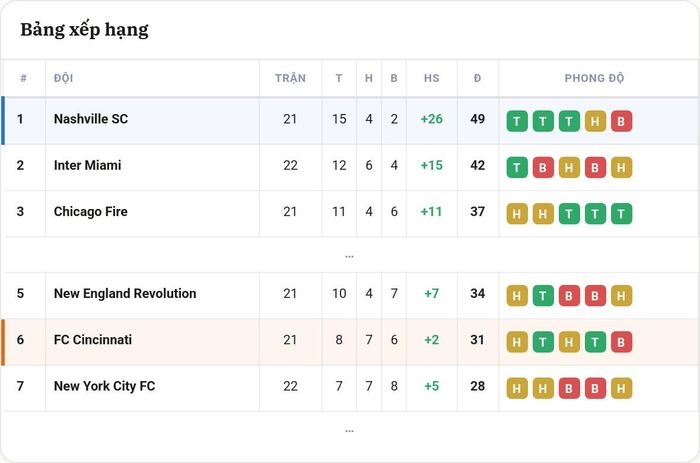Click Inter Miami's first green T form badge
700x463 pixels.
pos(517,167)
